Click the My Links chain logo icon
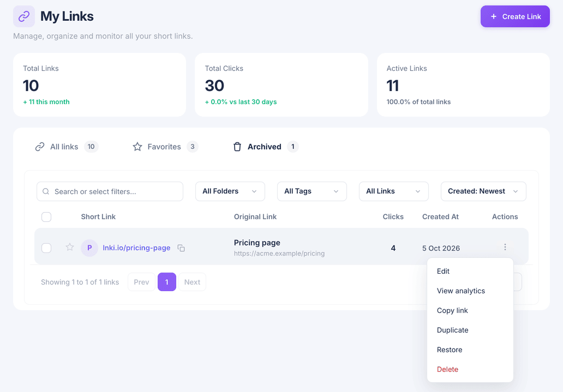This screenshot has width=563, height=392. tap(24, 16)
